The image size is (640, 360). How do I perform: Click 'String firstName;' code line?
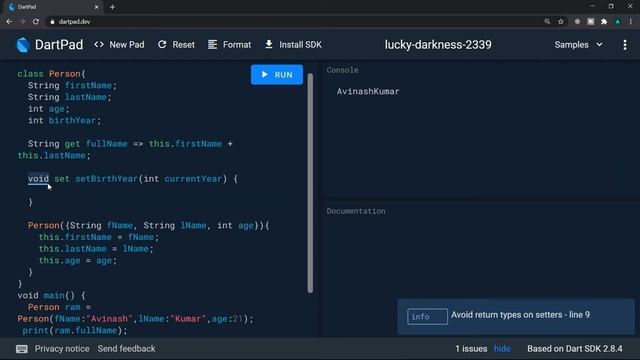click(72, 85)
